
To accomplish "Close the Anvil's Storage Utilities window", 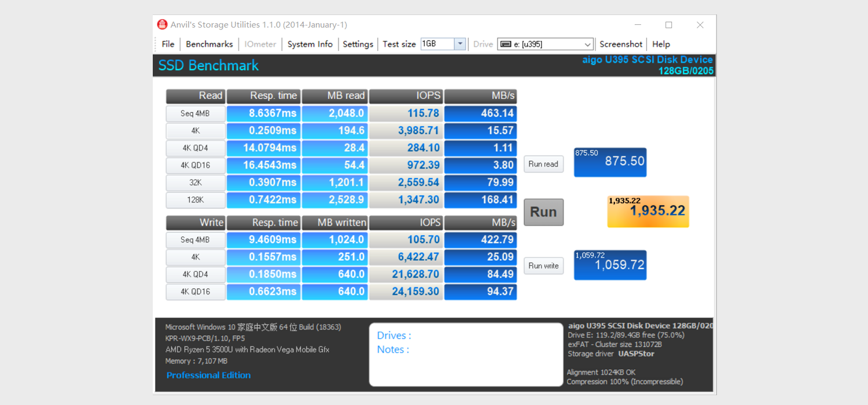I will click(700, 25).
